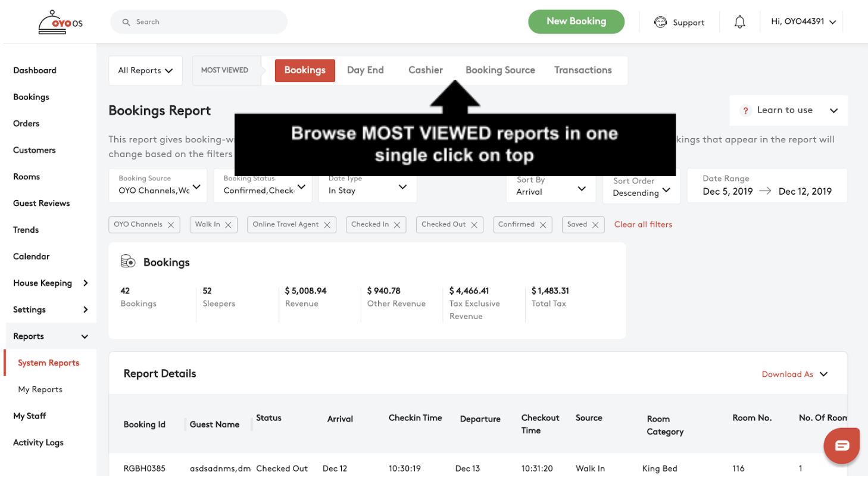Switch to the Cashier tab
Screen dimensions: 868x481
click(426, 70)
